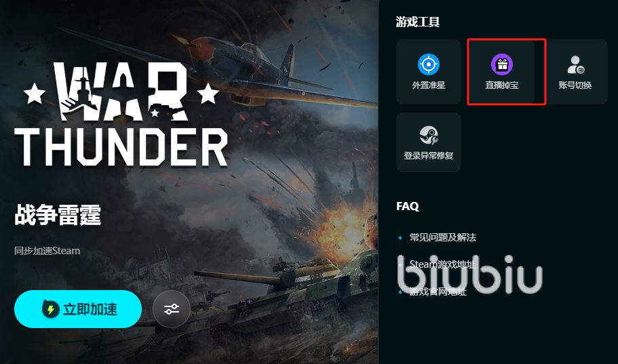Start boosting with 立即加速 button text
The width and height of the screenshot is (618, 364).
90,309
